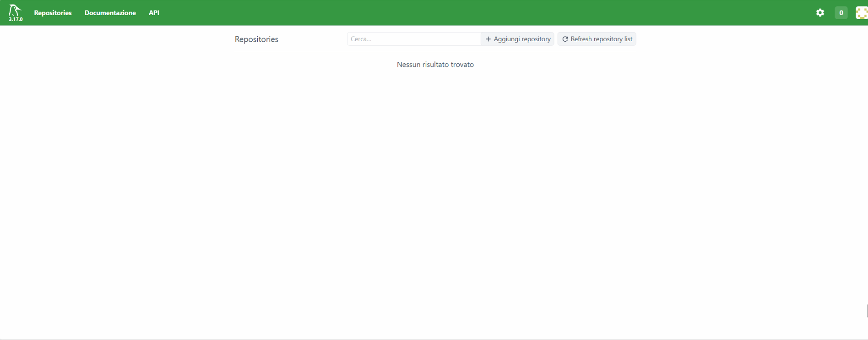The width and height of the screenshot is (868, 340).
Task: Open the user avatar menu
Action: pyautogui.click(x=862, y=13)
